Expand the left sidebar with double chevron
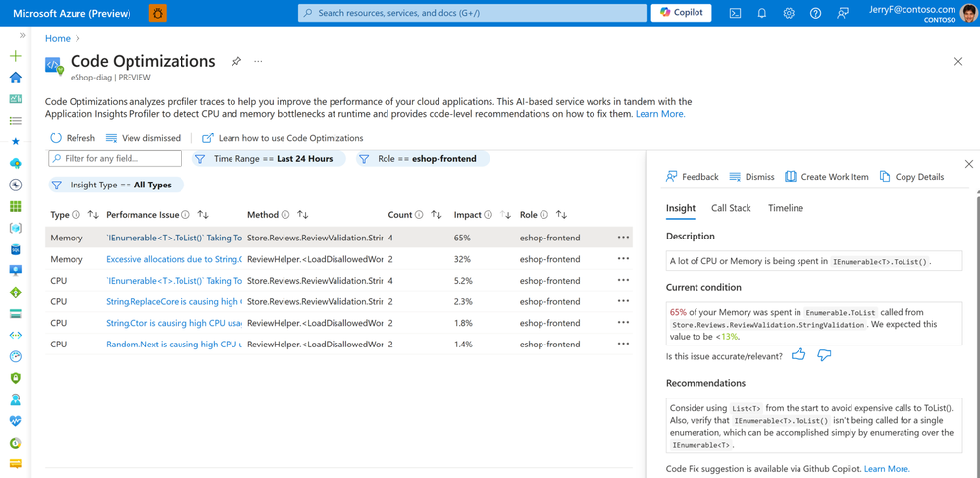 [22, 35]
